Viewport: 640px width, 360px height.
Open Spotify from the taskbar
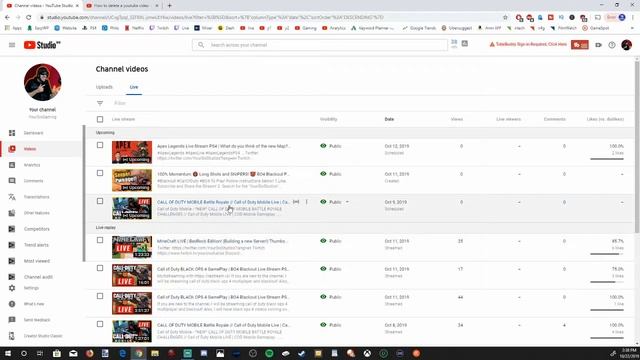pos(269,353)
